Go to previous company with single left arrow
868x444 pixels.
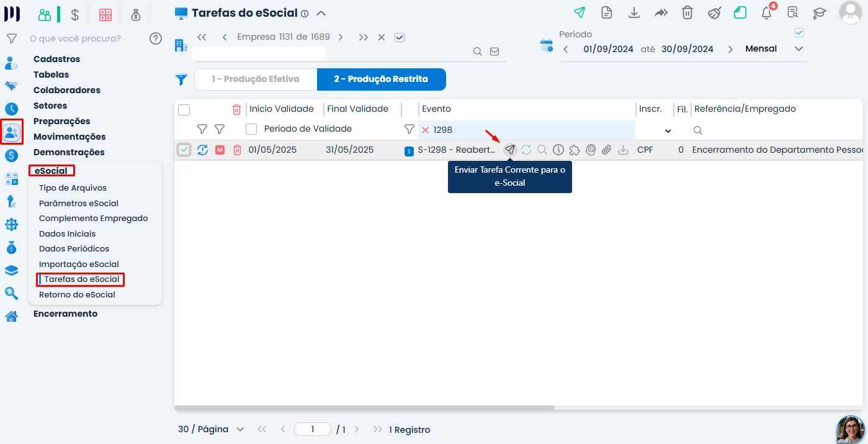pyautogui.click(x=224, y=37)
